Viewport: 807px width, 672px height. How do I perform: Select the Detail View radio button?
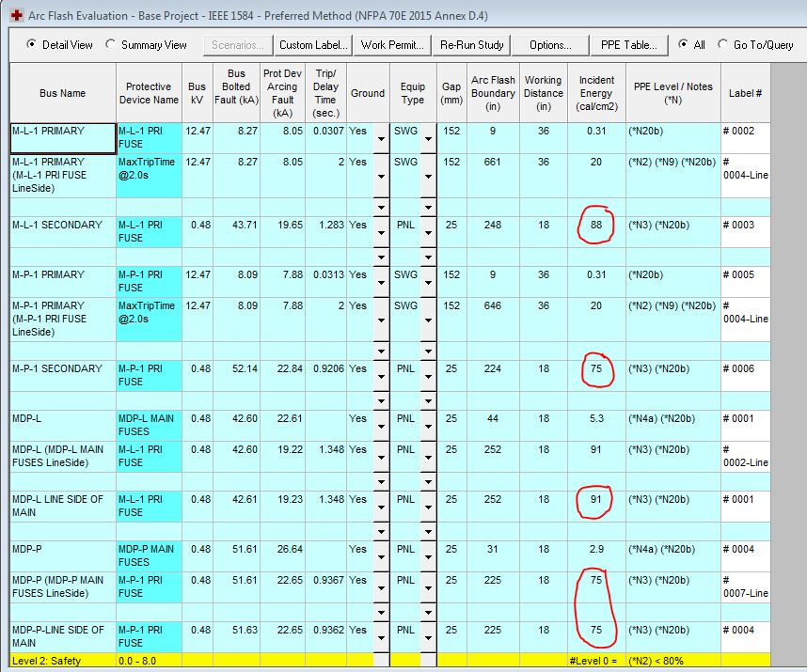[31, 44]
